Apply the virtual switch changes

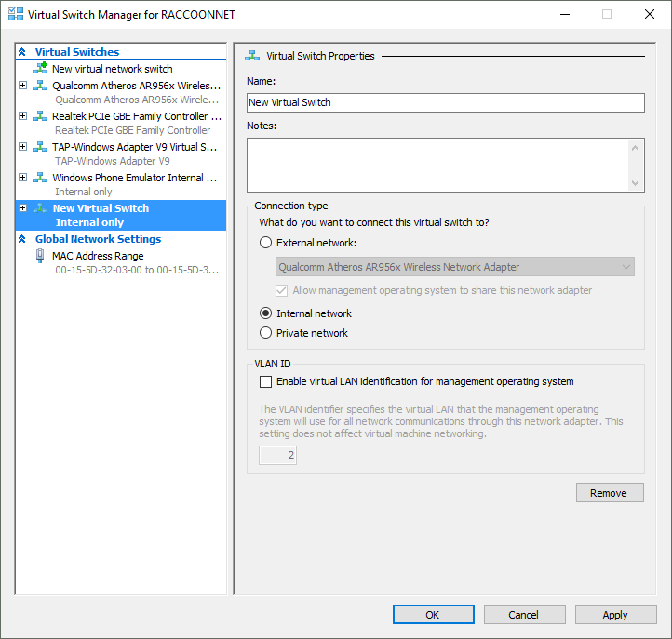[615, 615]
